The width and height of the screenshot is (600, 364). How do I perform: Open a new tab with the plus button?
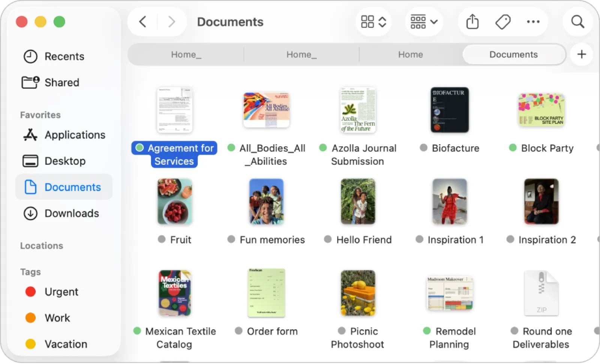(582, 54)
